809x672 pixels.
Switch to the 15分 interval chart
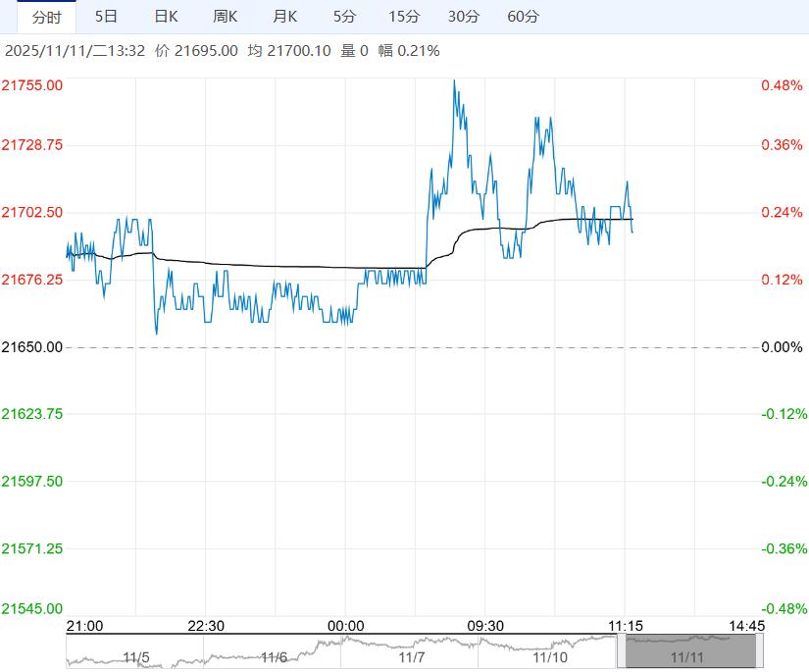pyautogui.click(x=404, y=17)
